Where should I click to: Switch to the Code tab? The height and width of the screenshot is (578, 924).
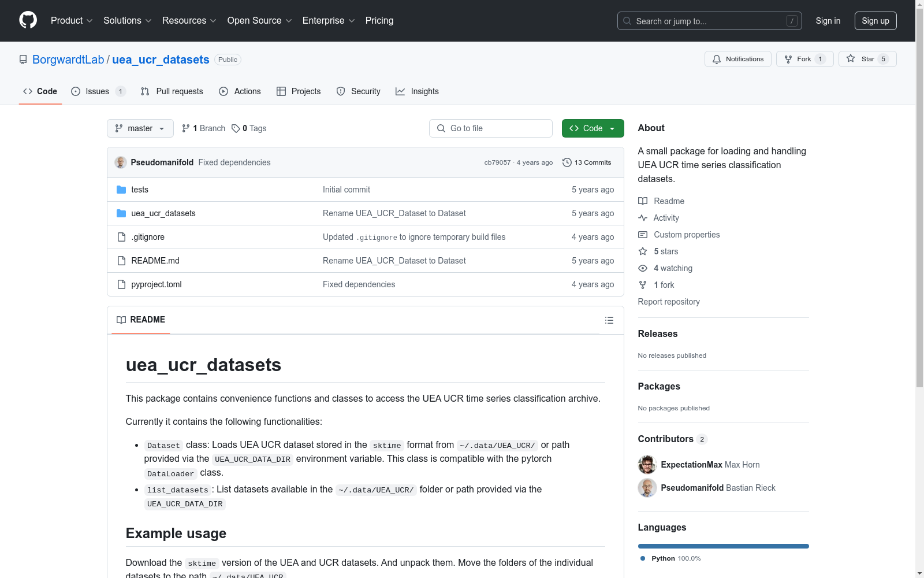click(40, 91)
